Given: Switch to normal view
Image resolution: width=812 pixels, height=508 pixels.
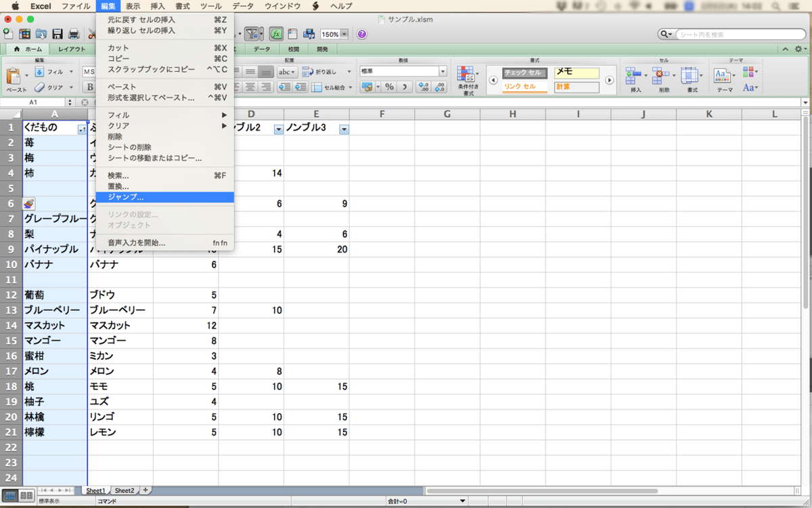Looking at the screenshot, I should [12, 496].
